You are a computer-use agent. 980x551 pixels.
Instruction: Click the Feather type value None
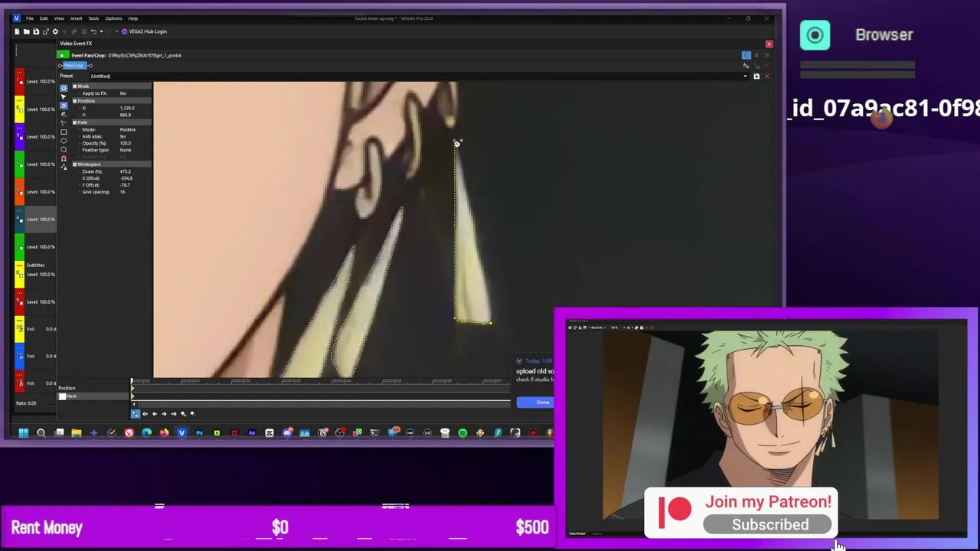[126, 150]
